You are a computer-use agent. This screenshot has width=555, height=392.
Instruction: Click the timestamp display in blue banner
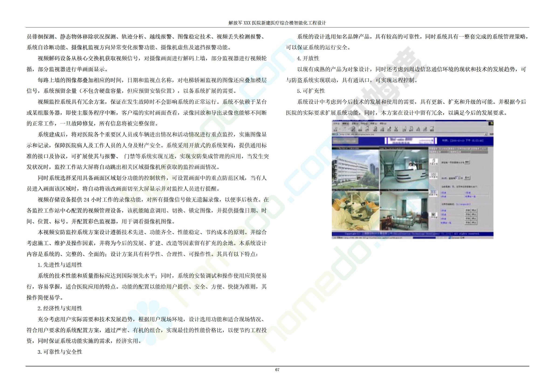pos(463,141)
